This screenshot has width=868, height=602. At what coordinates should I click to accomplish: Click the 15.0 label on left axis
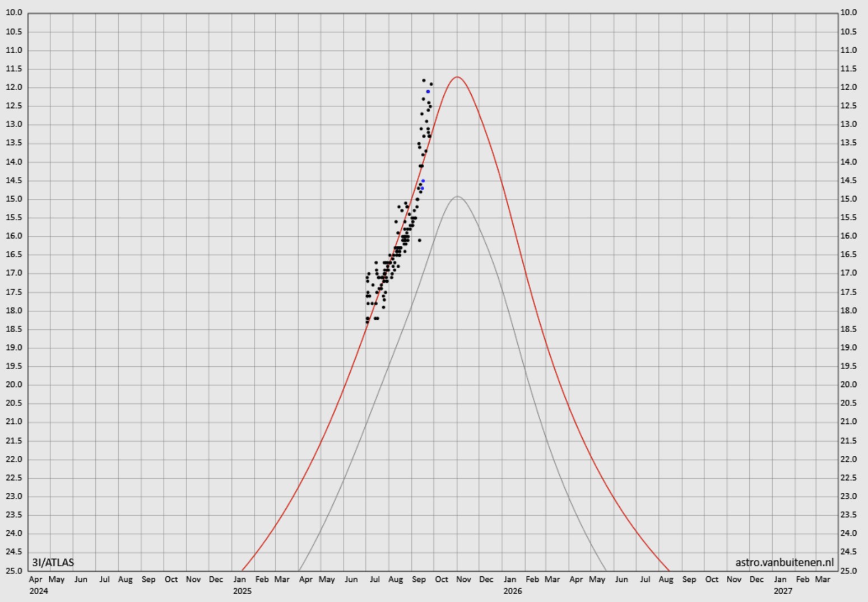coord(14,199)
